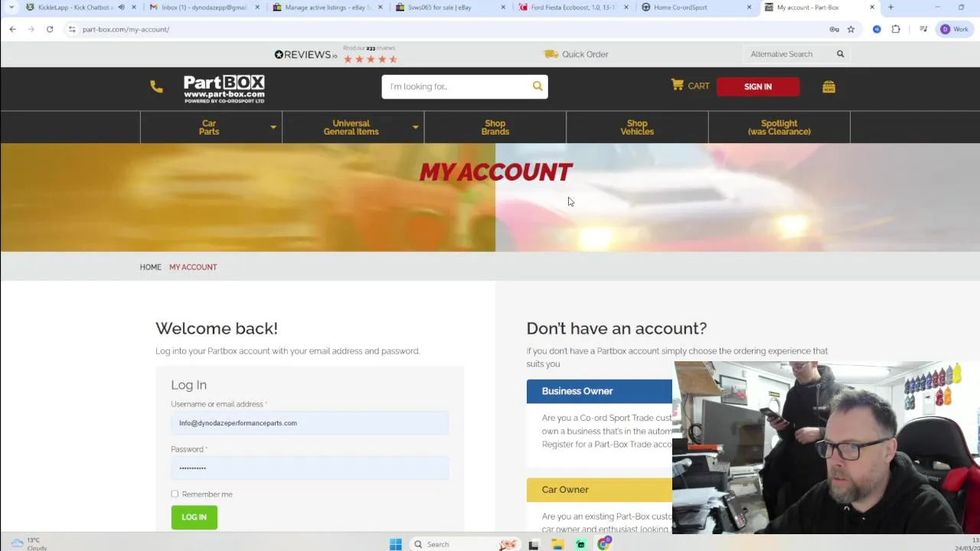Open the shopping cart icon
The height and width of the screenshot is (551, 980).
click(x=678, y=85)
